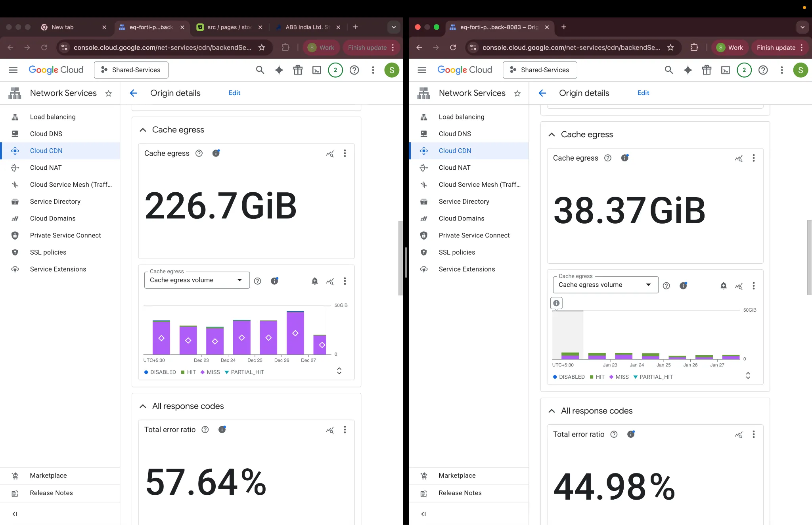The height and width of the screenshot is (525, 812).
Task: Click address bar URL in left browser window
Action: (x=162, y=48)
